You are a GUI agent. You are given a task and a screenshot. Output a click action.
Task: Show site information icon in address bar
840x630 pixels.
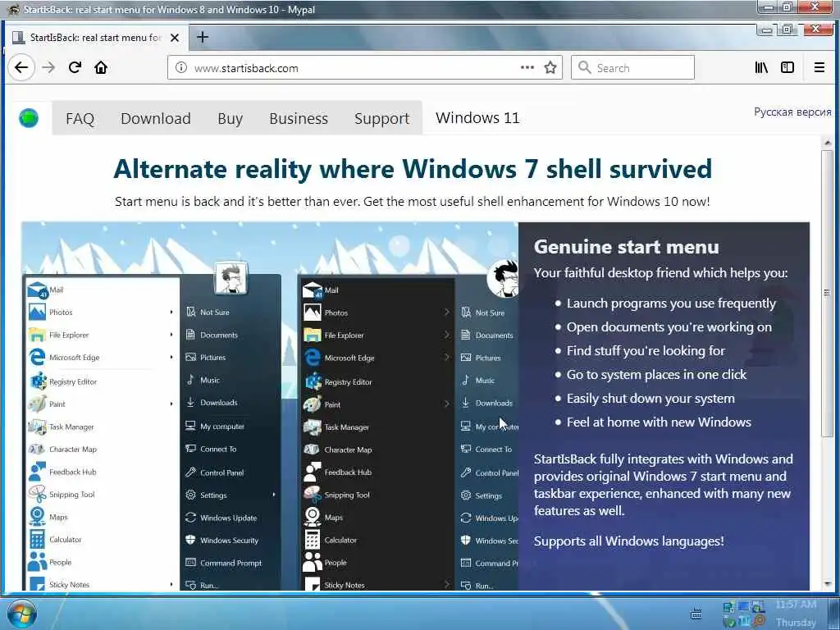tap(181, 68)
